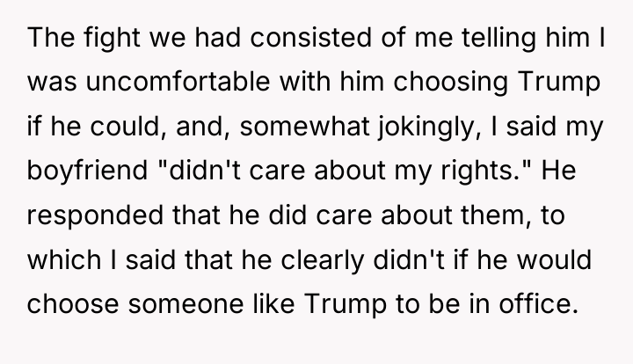Click the word "uncomfortable" in the second line
This screenshot has width=633, height=364.
click(x=178, y=81)
